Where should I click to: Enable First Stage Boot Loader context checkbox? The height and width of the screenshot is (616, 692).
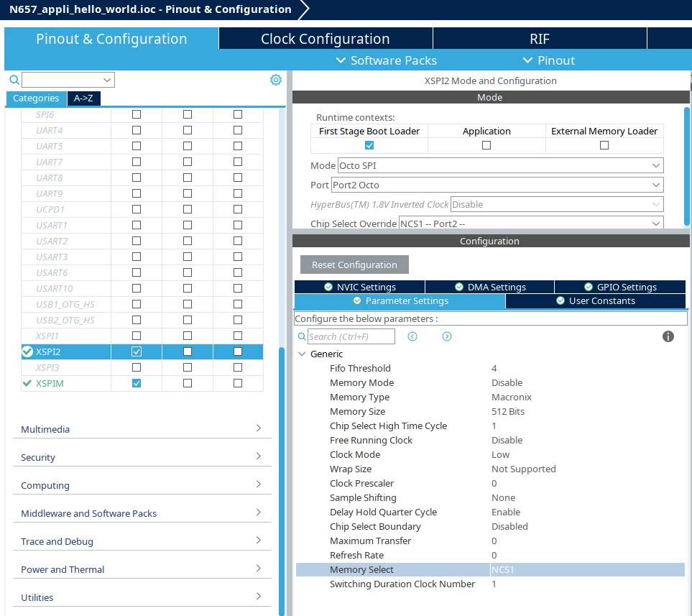coord(369,145)
